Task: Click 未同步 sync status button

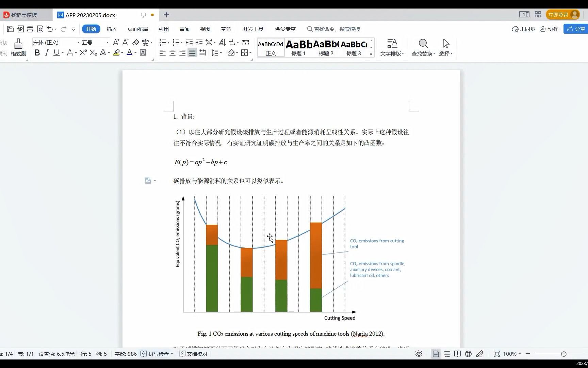Action: pos(523,29)
